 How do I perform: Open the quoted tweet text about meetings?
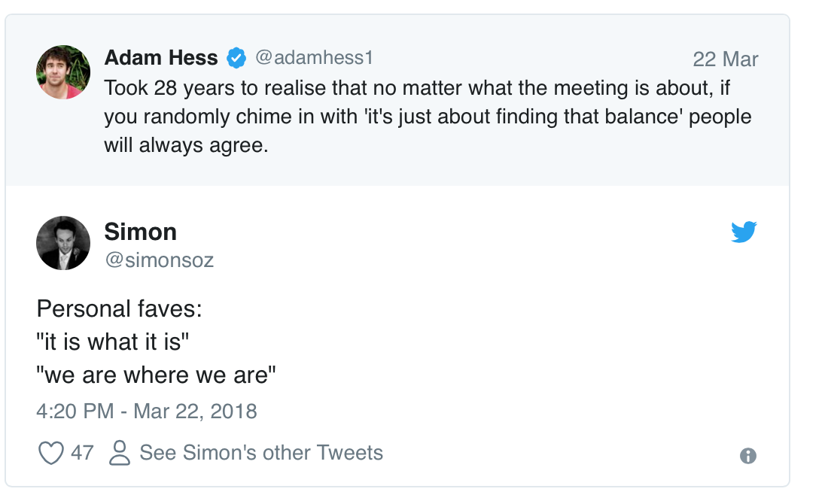[418, 89]
